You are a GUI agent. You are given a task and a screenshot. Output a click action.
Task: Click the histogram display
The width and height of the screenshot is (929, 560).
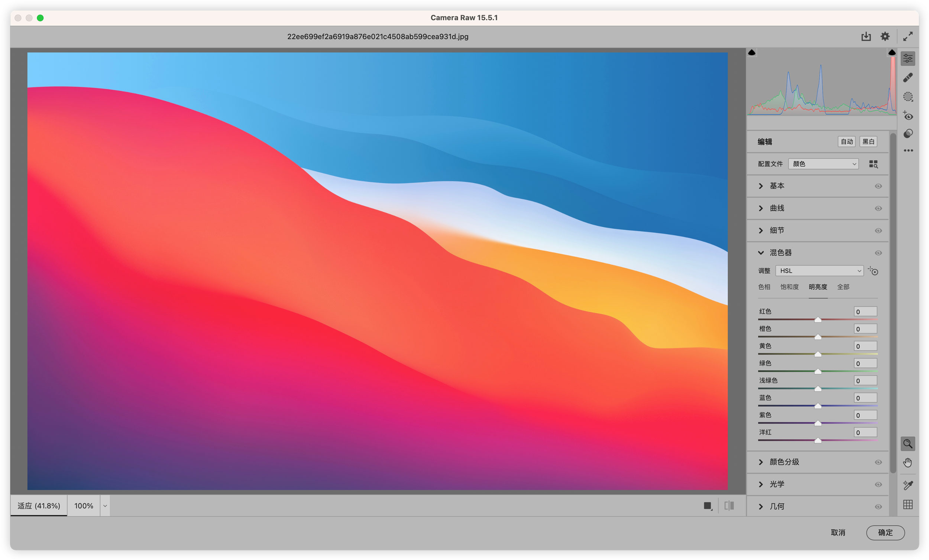click(822, 82)
